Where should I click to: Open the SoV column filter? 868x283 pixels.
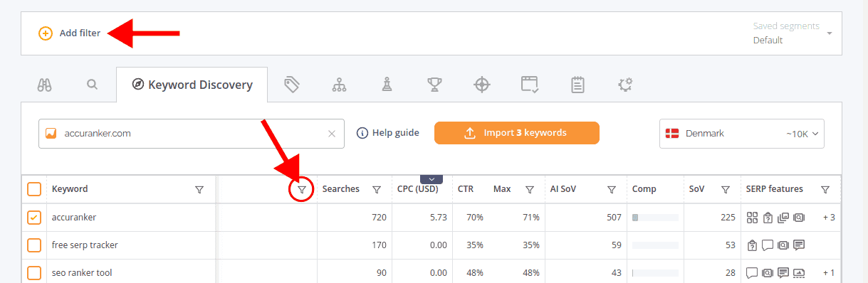click(725, 190)
